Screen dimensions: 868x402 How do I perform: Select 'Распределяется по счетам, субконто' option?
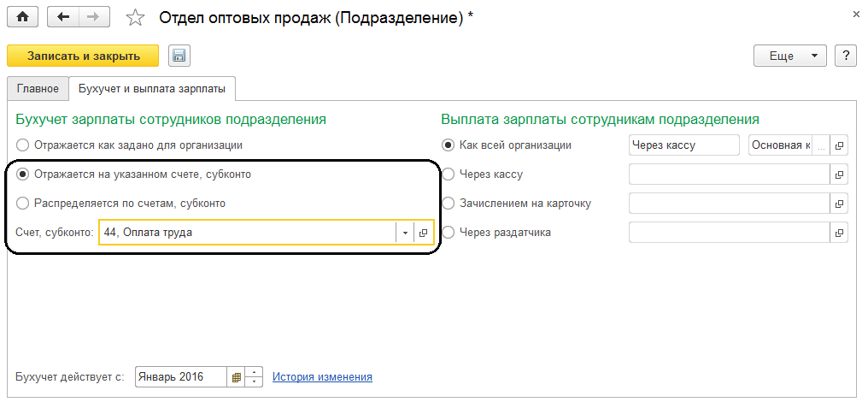tap(22, 204)
